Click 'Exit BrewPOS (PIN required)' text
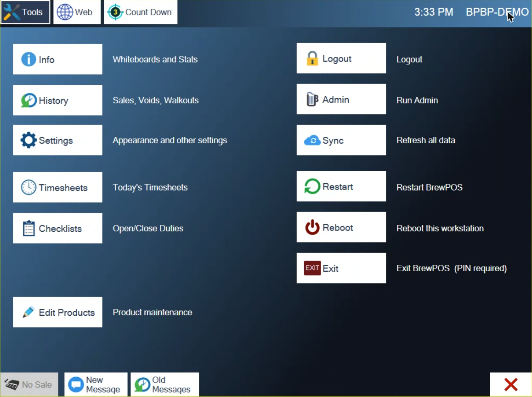Screen dimensions: 532x397 pyautogui.click(x=451, y=268)
